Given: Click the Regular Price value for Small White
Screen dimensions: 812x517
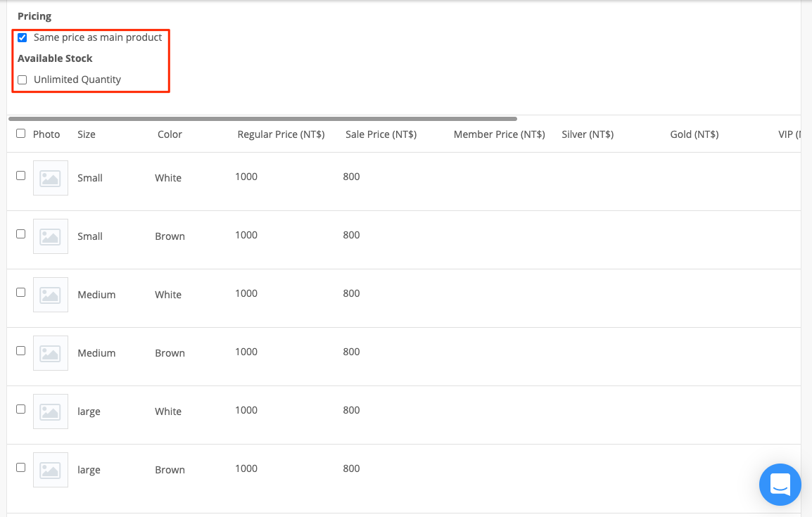Looking at the screenshot, I should click(x=246, y=177).
